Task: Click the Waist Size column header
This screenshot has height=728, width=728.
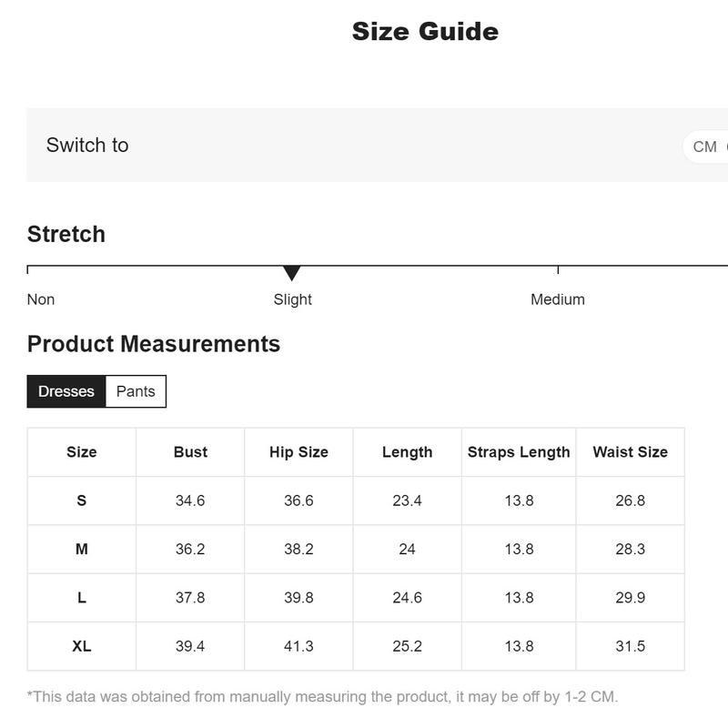Action: (630, 451)
